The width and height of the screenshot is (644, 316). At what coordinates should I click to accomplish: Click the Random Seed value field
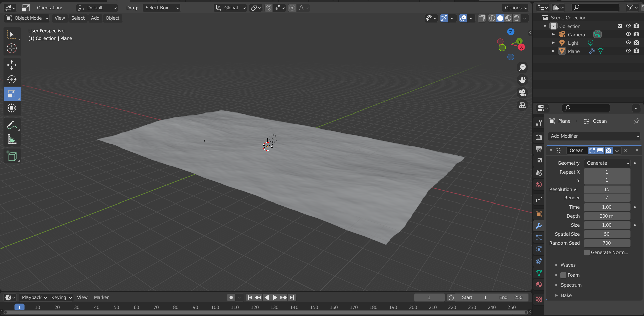click(x=606, y=243)
